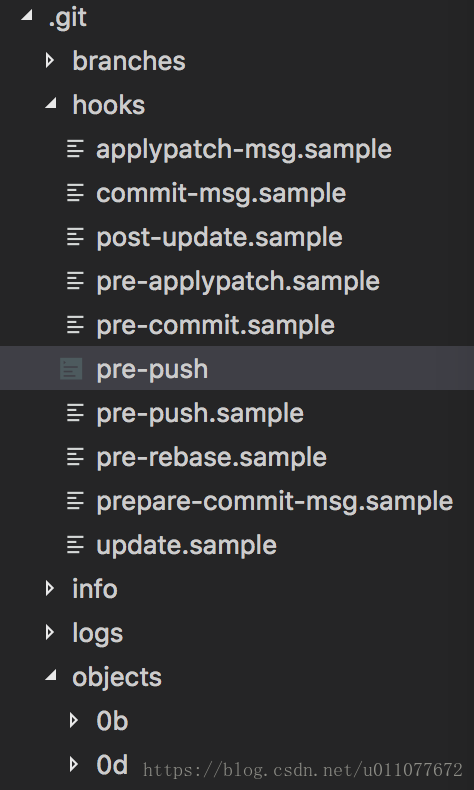This screenshot has width=474, height=790.
Task: Click the pre-rebase.sample file icon
Action: pyautogui.click(x=76, y=457)
